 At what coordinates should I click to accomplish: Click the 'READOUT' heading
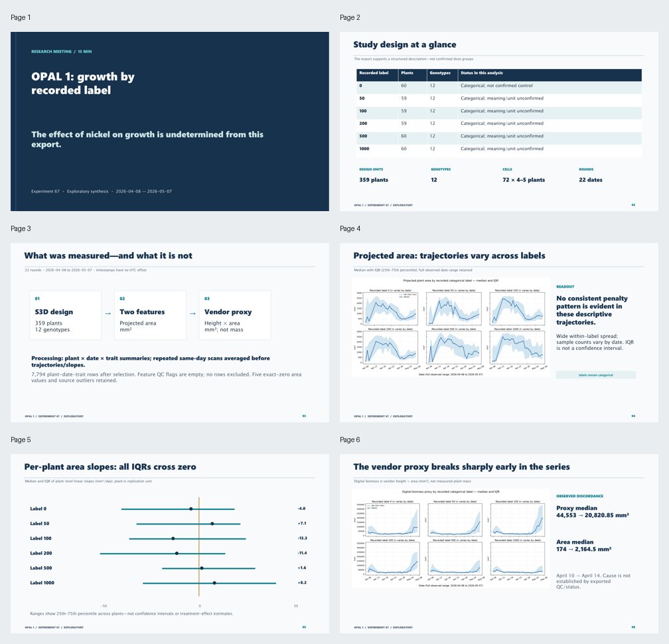[x=565, y=287]
